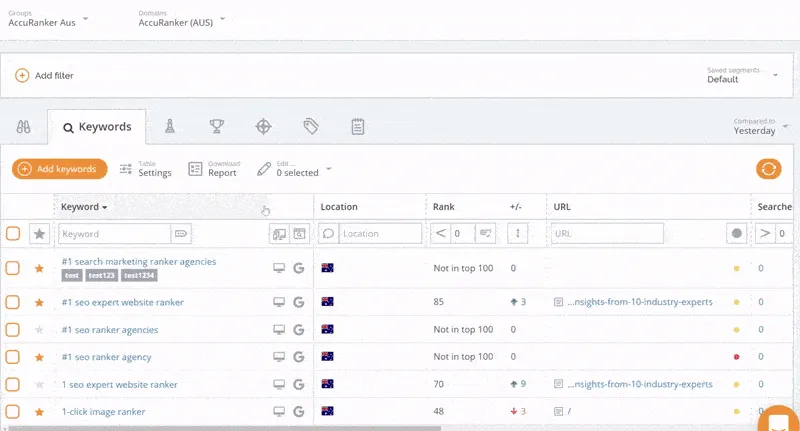This screenshot has width=800, height=431.
Task: Open keyword #1 search marketing ranker agencies
Action: (x=139, y=262)
